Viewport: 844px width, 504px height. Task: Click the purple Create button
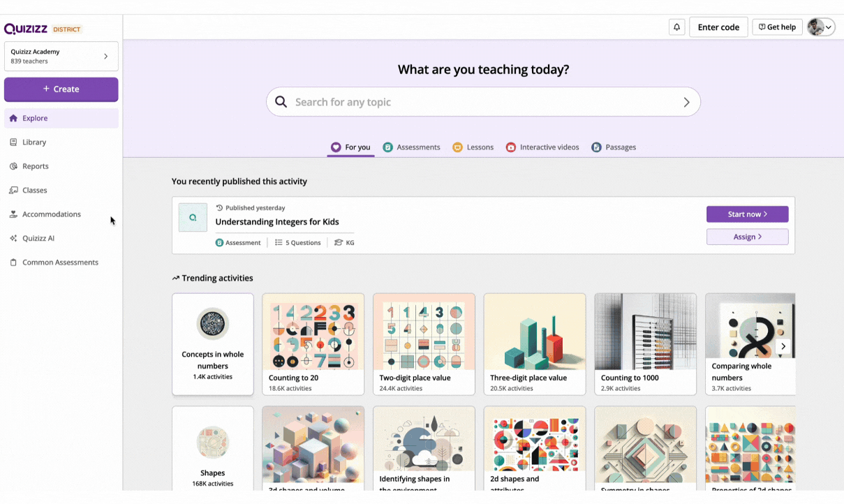pos(61,89)
